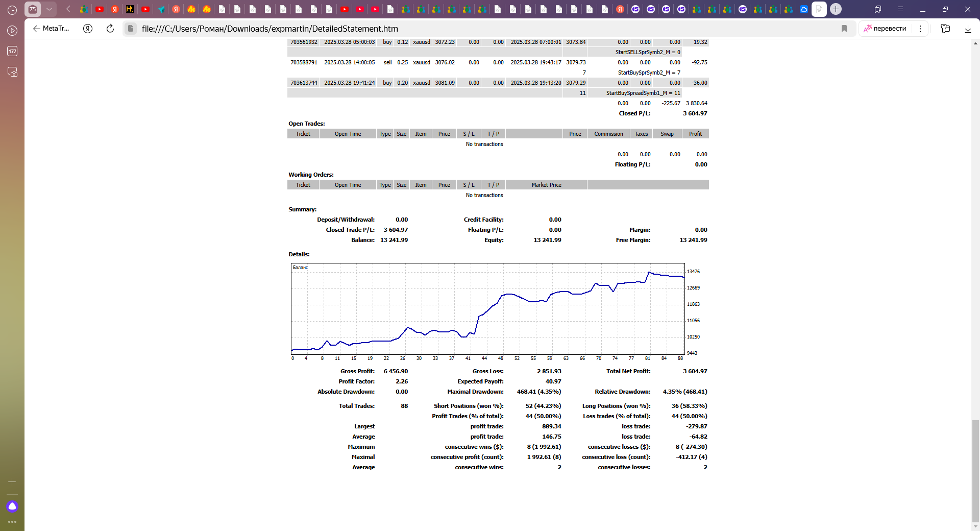
Task: Open the video play icon in the sidebar
Action: (12, 31)
